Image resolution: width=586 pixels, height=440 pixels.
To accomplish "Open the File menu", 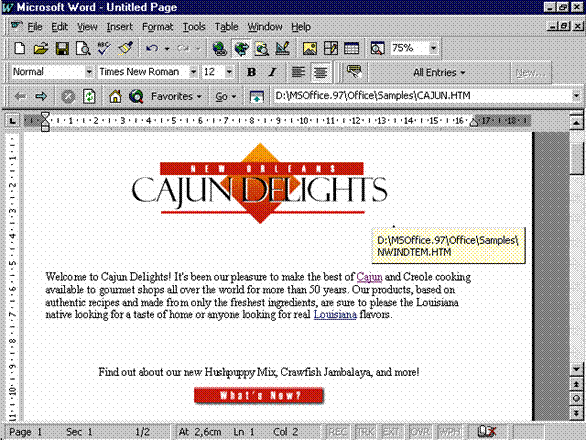I will click(x=34, y=27).
